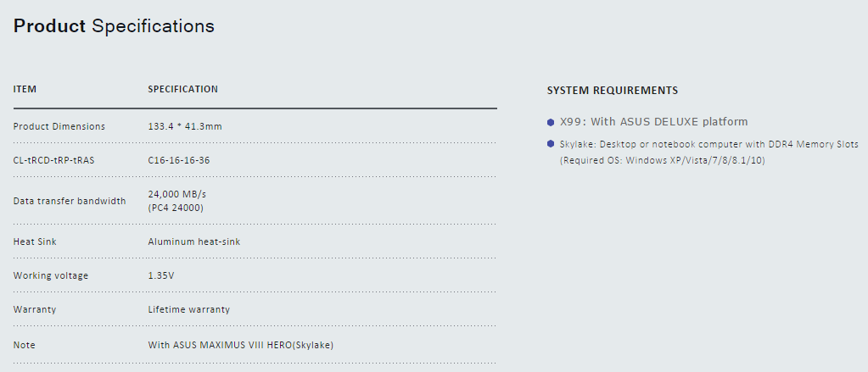This screenshot has height=372, width=868.
Task: Click the hexagon bullet beside X99
Action: [551, 122]
